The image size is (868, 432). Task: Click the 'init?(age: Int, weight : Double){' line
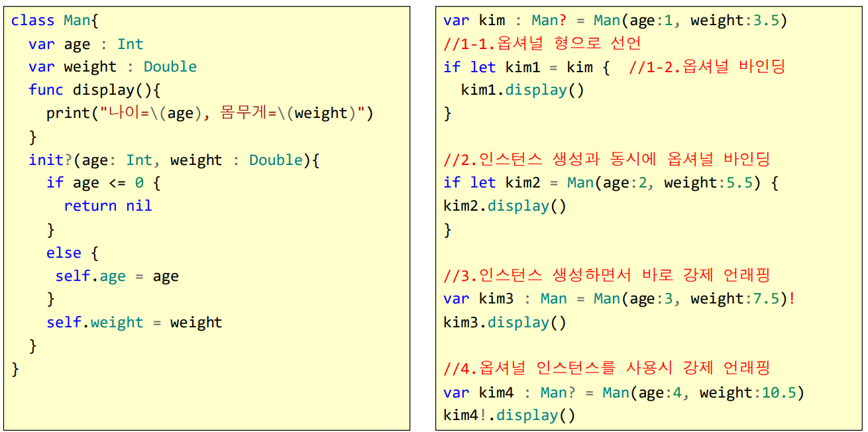pos(174,160)
